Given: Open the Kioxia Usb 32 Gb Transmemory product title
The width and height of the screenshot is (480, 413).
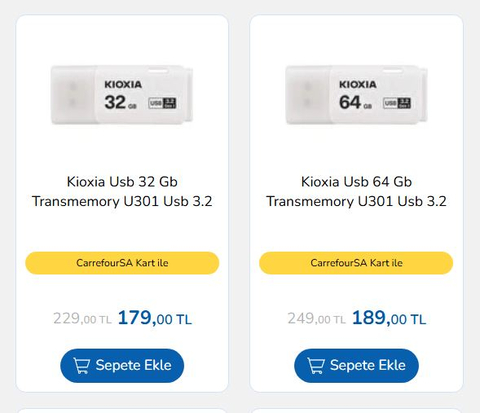Looking at the screenshot, I should [122, 191].
